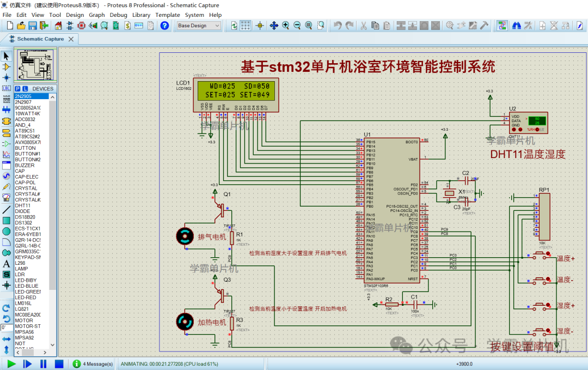The width and height of the screenshot is (588, 370).
Task: Select the Generator Mode sine-wave tool
Action: [7, 175]
